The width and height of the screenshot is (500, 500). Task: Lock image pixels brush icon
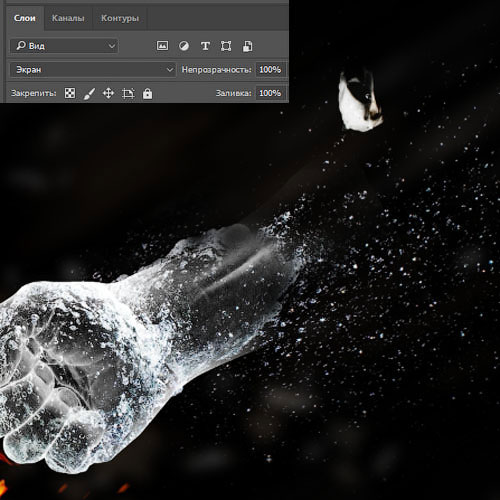pyautogui.click(x=89, y=93)
